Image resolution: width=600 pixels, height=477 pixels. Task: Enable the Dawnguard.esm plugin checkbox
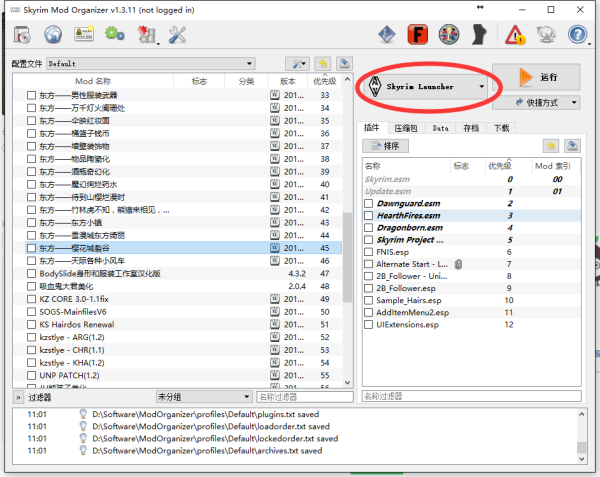pos(368,203)
